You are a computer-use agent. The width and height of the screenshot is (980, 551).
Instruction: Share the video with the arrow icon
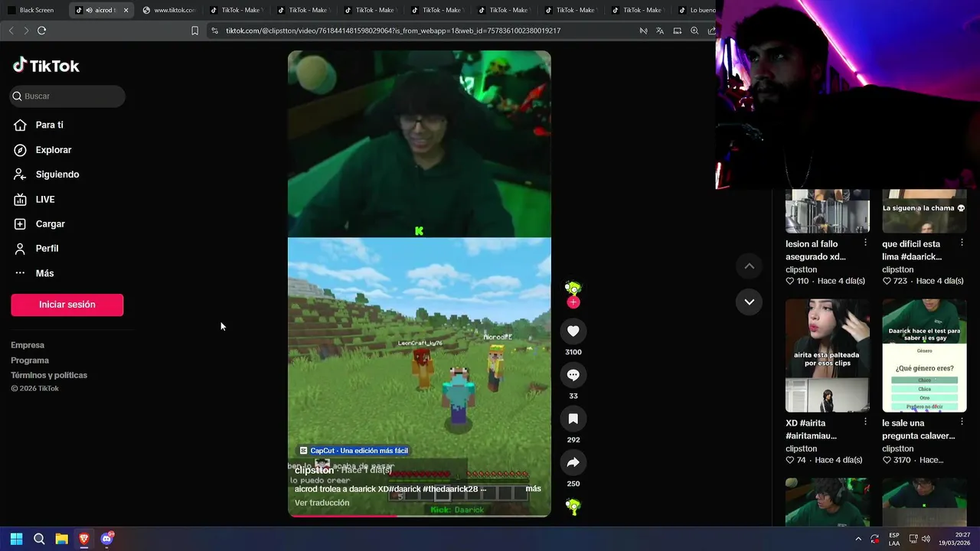click(x=573, y=462)
